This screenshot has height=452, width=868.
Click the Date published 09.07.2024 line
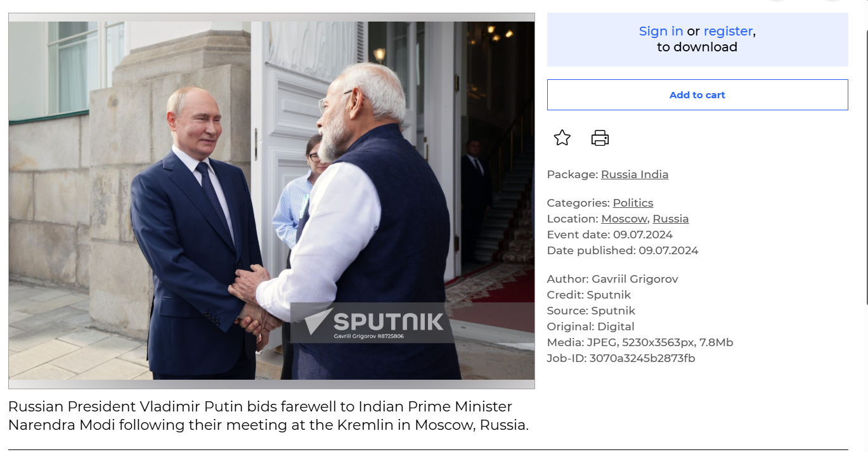tap(623, 250)
